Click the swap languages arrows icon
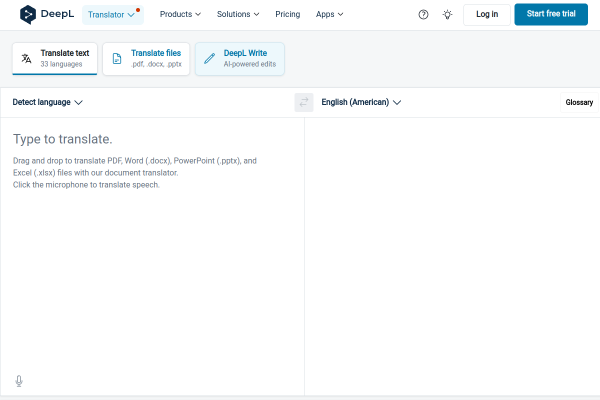600x400 pixels. pyautogui.click(x=304, y=102)
